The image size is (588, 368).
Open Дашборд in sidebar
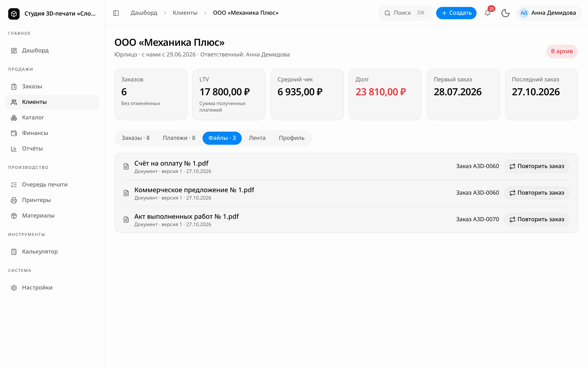tap(52, 50)
